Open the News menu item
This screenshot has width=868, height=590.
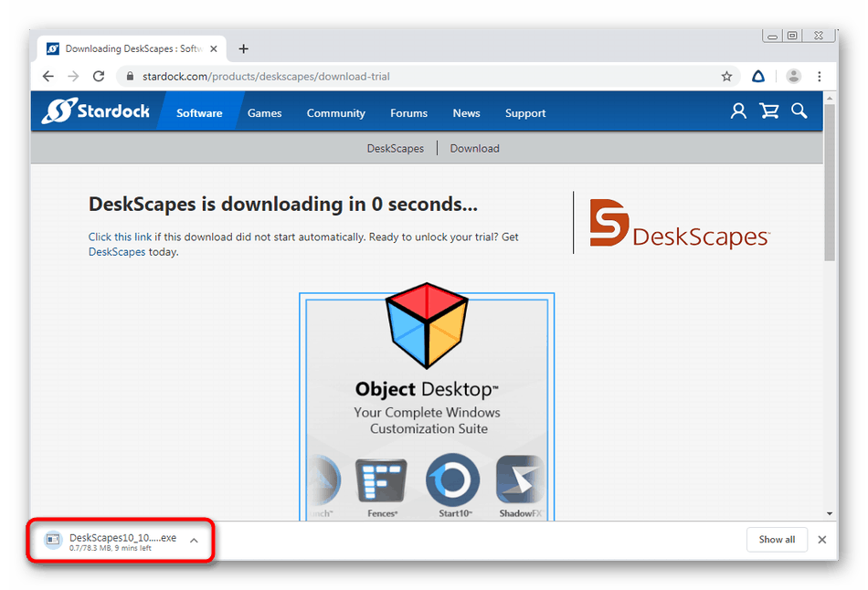pyautogui.click(x=467, y=113)
